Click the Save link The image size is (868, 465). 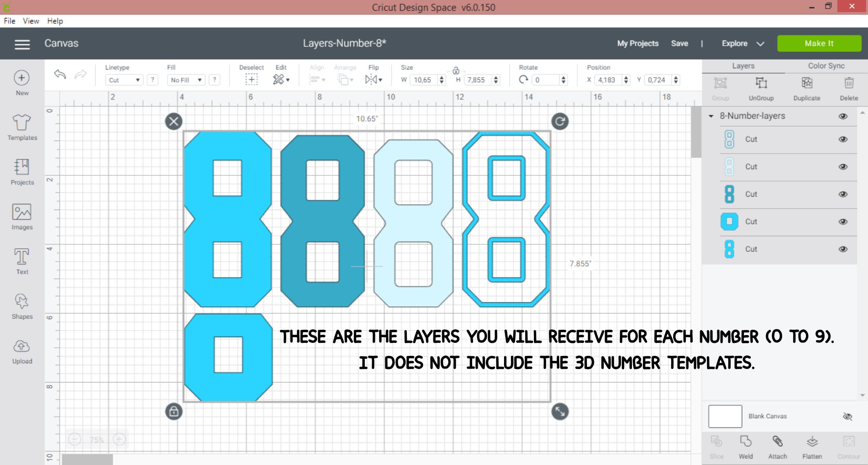[679, 43]
